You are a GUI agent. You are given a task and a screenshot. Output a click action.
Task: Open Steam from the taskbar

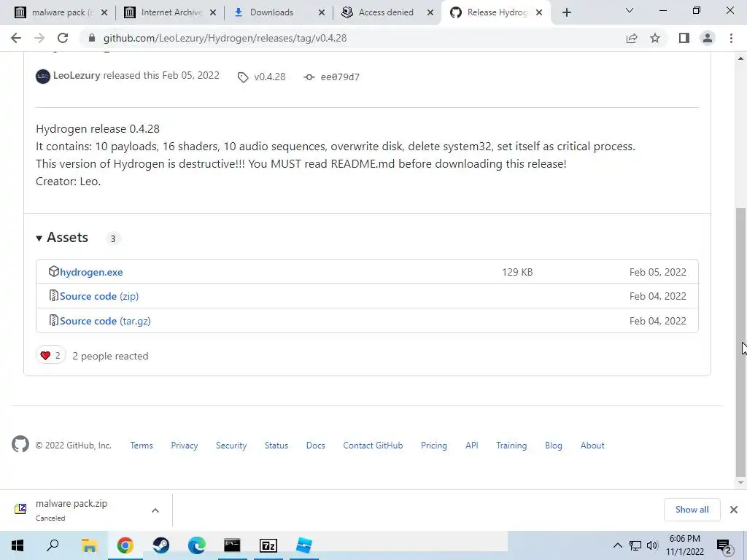(161, 545)
